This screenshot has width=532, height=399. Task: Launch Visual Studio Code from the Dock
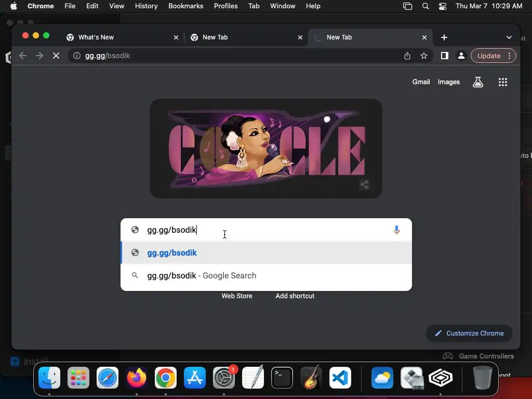point(340,378)
